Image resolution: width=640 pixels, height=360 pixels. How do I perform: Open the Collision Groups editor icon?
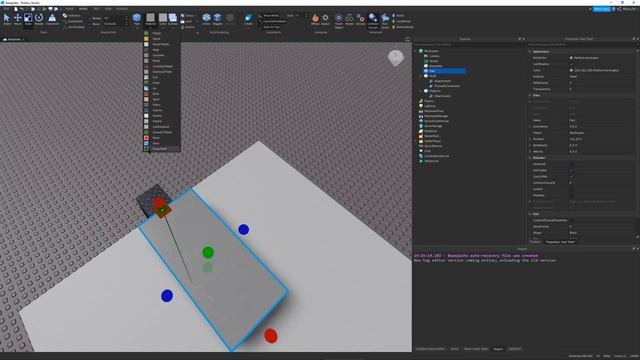coord(373,20)
